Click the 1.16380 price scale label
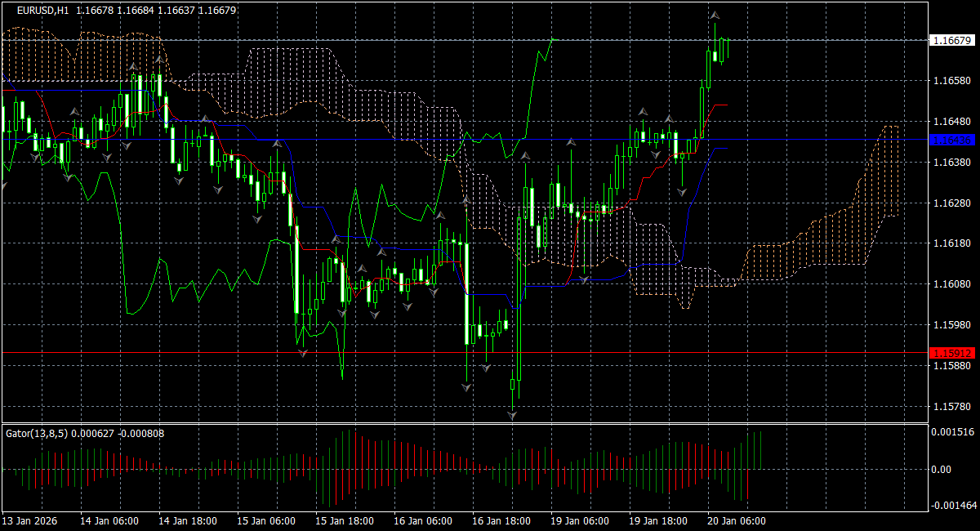This screenshot has width=980, height=531. coord(951,163)
